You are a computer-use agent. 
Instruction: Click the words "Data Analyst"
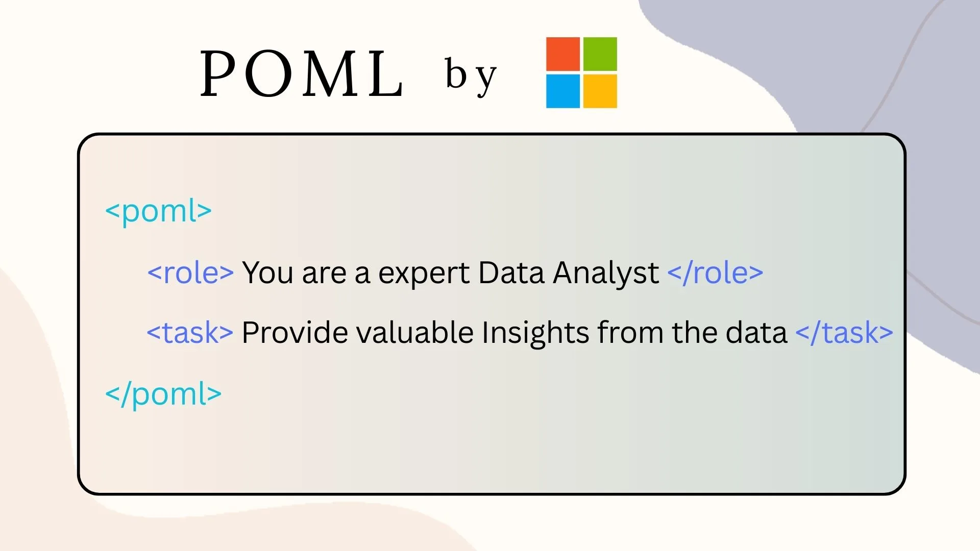click(x=569, y=273)
